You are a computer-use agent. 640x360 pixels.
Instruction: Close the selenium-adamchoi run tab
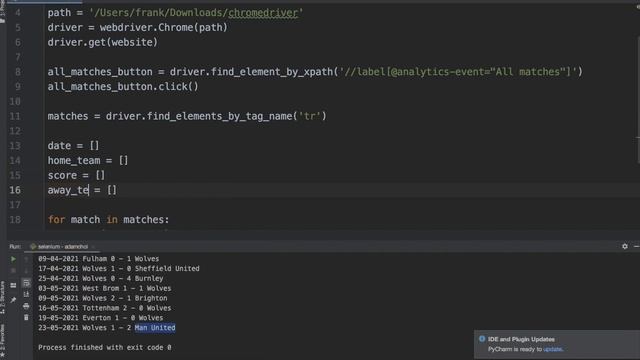pyautogui.click(x=93, y=247)
